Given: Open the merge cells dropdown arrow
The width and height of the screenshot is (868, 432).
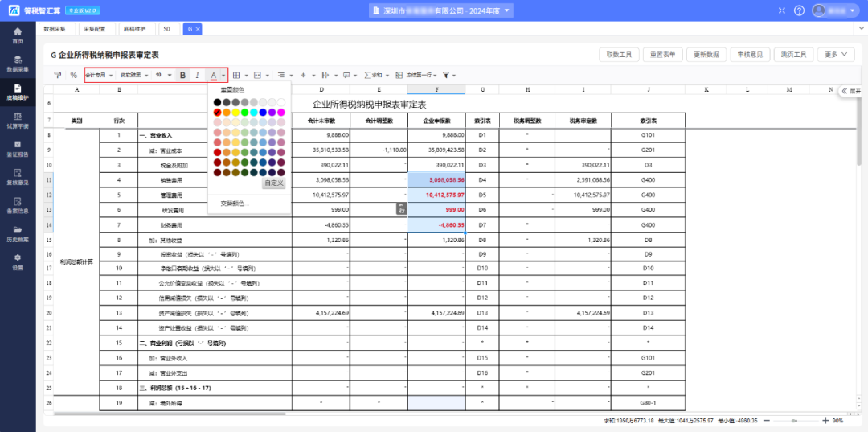Looking at the screenshot, I should pos(268,76).
